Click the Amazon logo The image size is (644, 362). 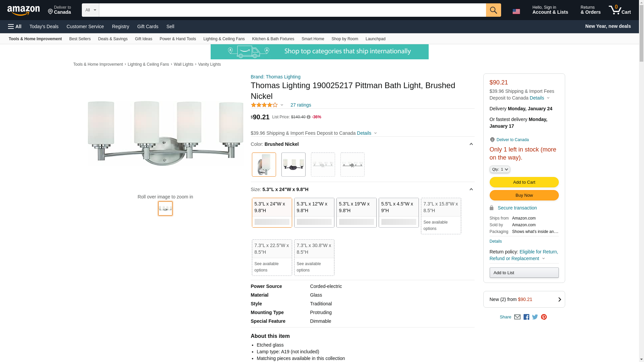coord(23,10)
